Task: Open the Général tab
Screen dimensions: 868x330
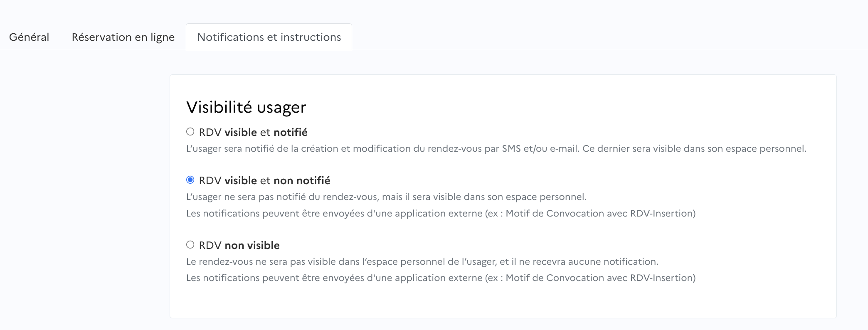Action: (29, 37)
